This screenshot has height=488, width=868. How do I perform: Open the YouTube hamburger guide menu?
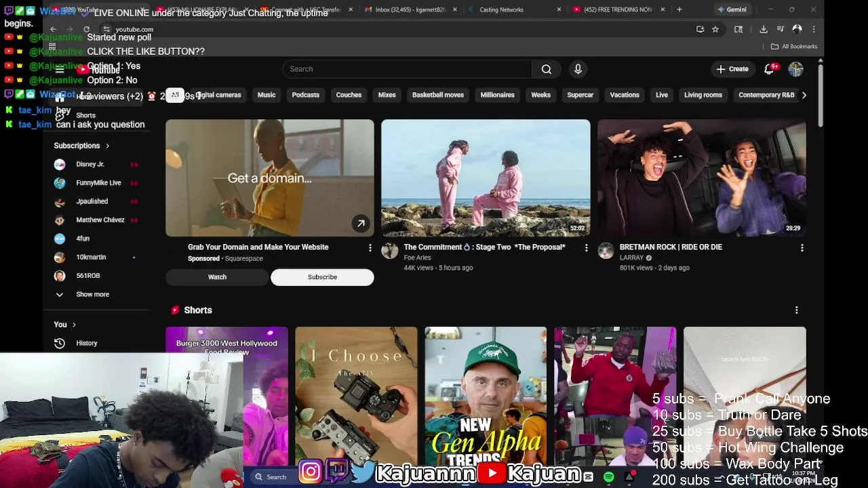click(60, 69)
